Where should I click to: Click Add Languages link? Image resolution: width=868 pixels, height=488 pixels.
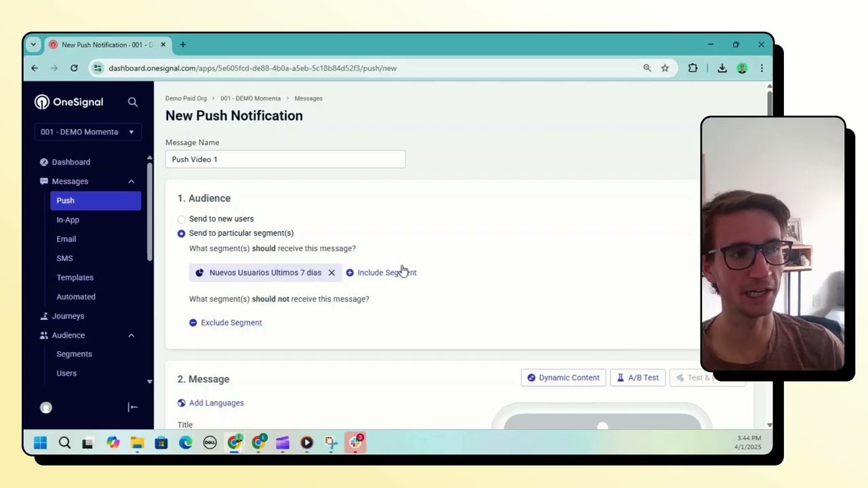pos(211,403)
